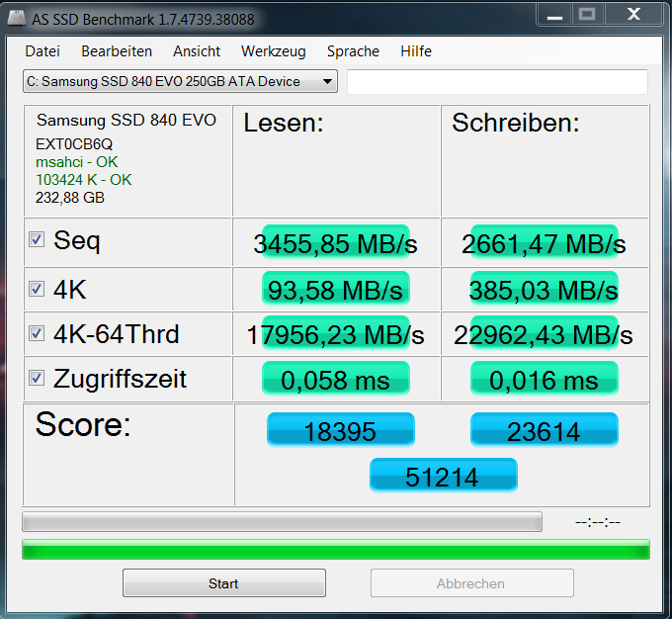Open the Bearbeiten menu
Screen dimensions: 672x619
click(x=117, y=51)
